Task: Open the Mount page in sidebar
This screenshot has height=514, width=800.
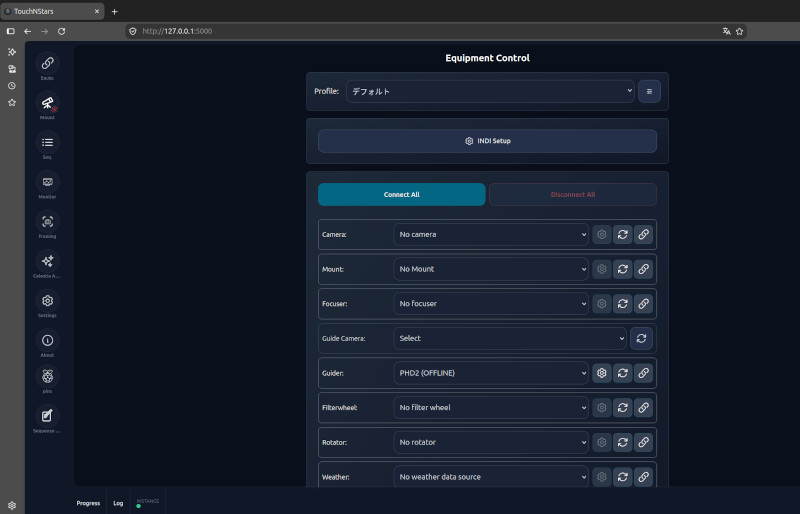Action: [x=47, y=103]
